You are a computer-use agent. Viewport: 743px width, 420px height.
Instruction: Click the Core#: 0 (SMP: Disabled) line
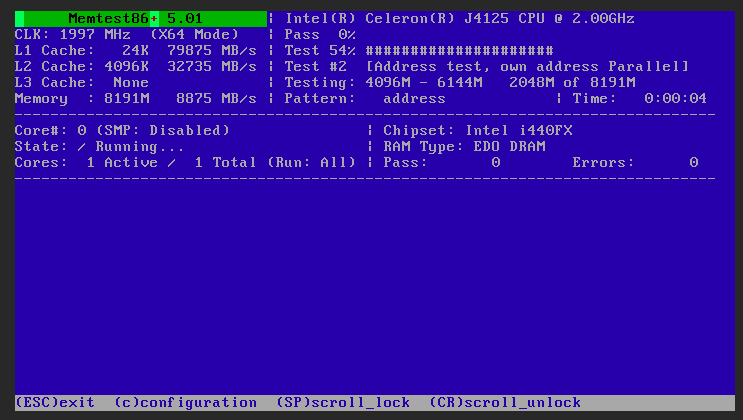pyautogui.click(x=122, y=130)
